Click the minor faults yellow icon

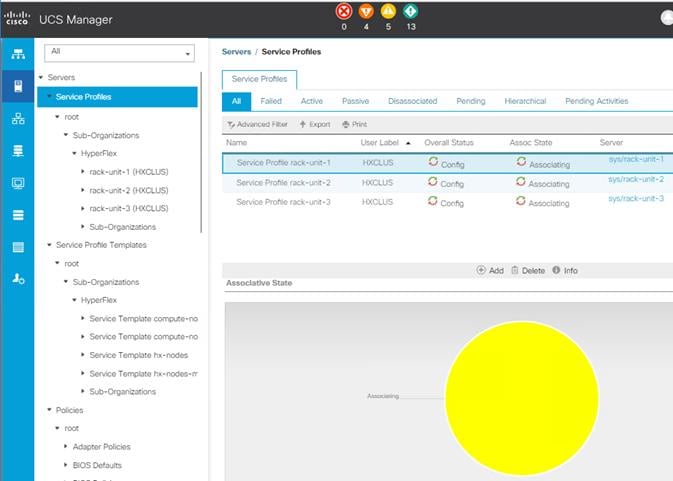(x=388, y=12)
